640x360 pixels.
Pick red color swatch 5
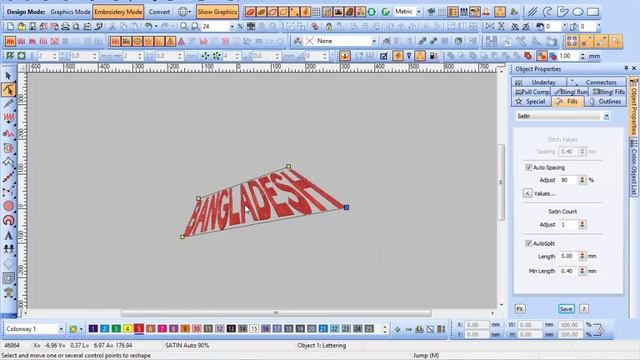[x=139, y=329]
